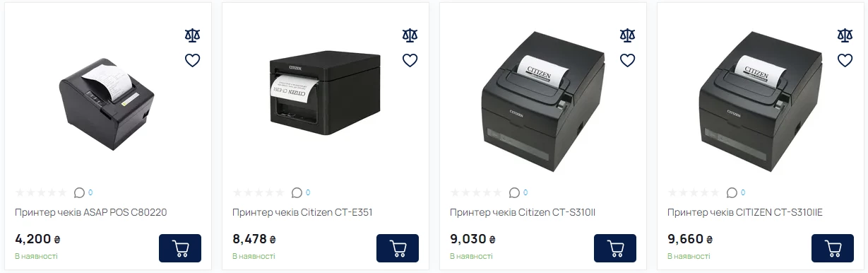This screenshot has width=868, height=273.
Task: Open the Принтер чеків ASAP POS C80220 link
Action: tap(90, 212)
